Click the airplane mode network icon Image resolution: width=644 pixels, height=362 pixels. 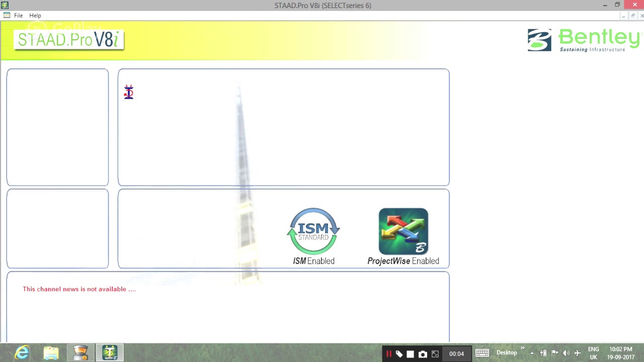pos(578,353)
